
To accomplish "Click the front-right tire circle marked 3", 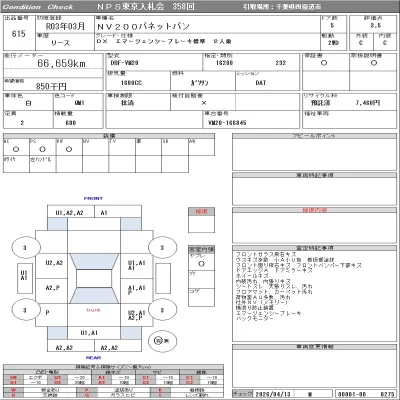I will click(162, 248).
